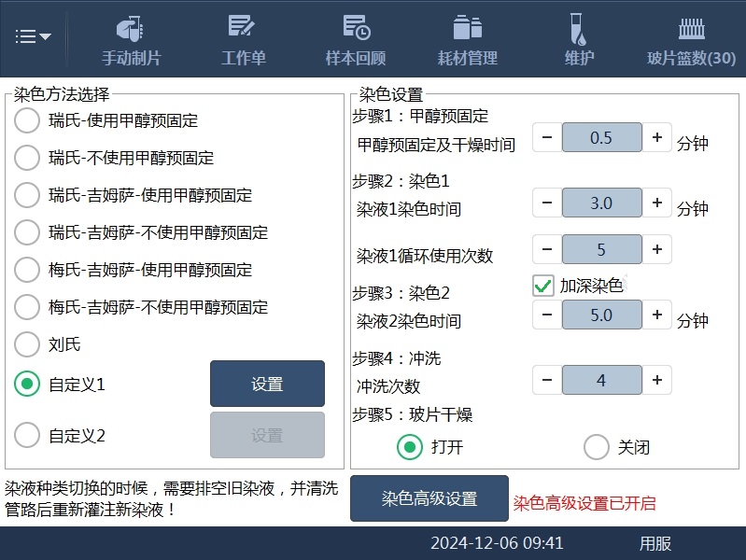Open the main menu list dropdown

click(34, 36)
